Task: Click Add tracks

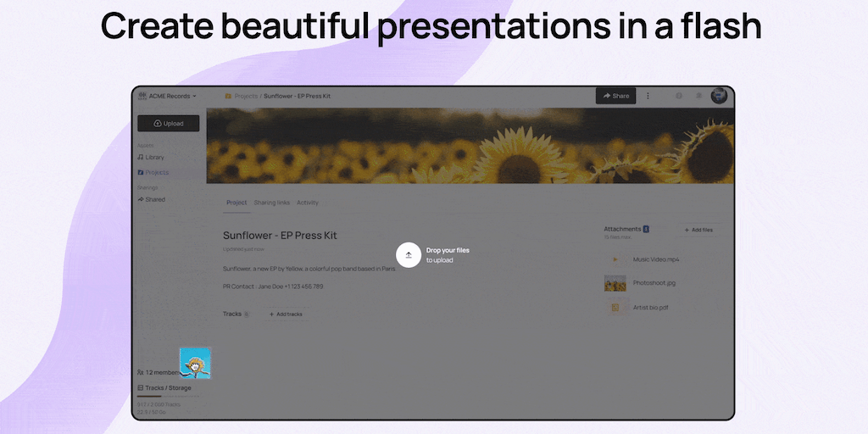Action: click(x=285, y=314)
